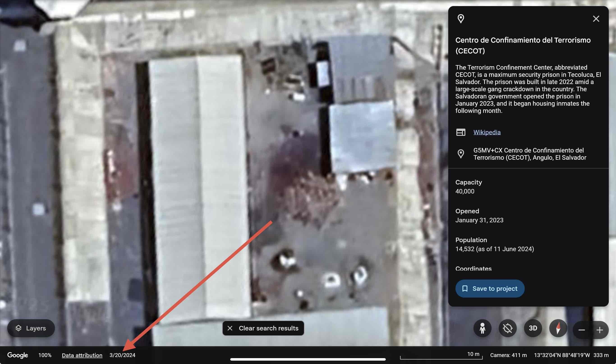Click the white horizontal bar at bottom
This screenshot has width=616, height=364.
pos(308,359)
